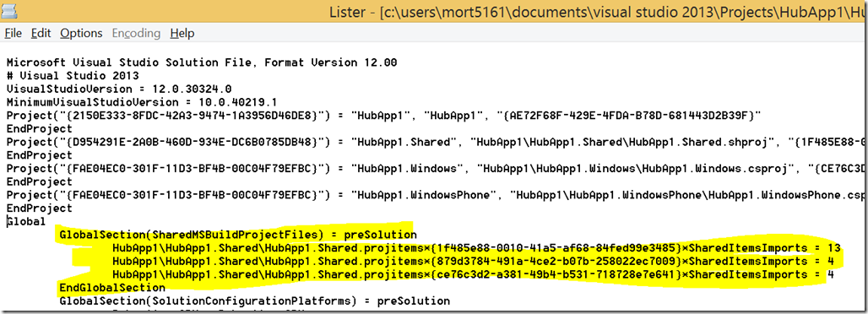Click the projitems line with GUID 879d3784
The image size is (868, 314).
pos(474,262)
